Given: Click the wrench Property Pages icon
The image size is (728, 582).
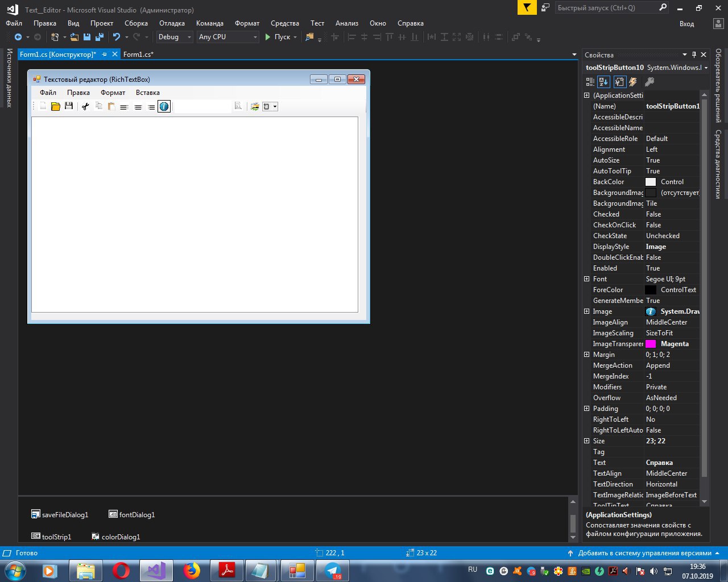Looking at the screenshot, I should (x=649, y=82).
